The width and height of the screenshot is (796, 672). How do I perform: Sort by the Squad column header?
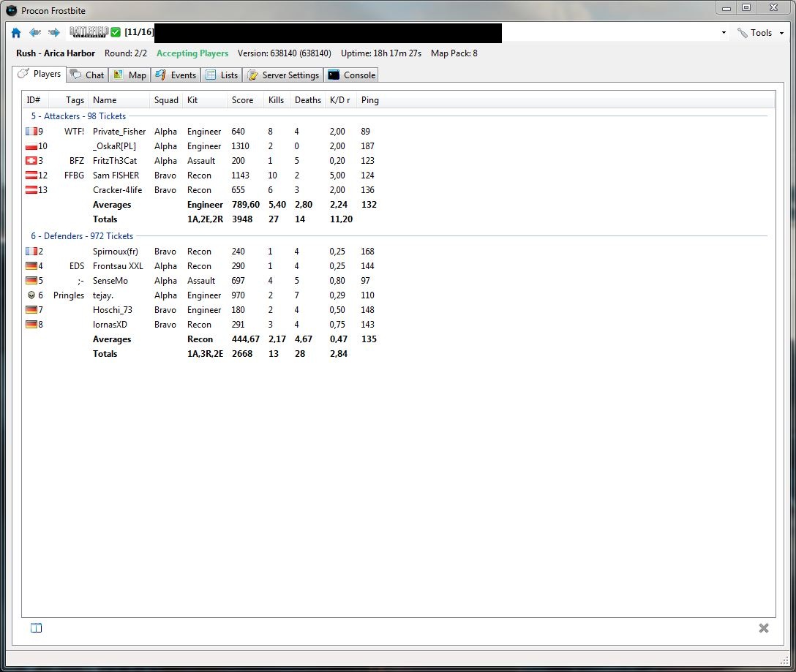pyautogui.click(x=167, y=100)
